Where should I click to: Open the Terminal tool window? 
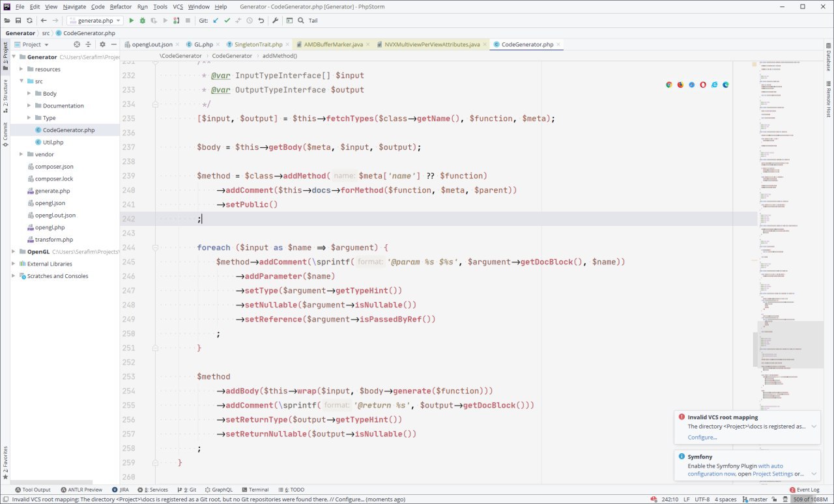tap(254, 490)
